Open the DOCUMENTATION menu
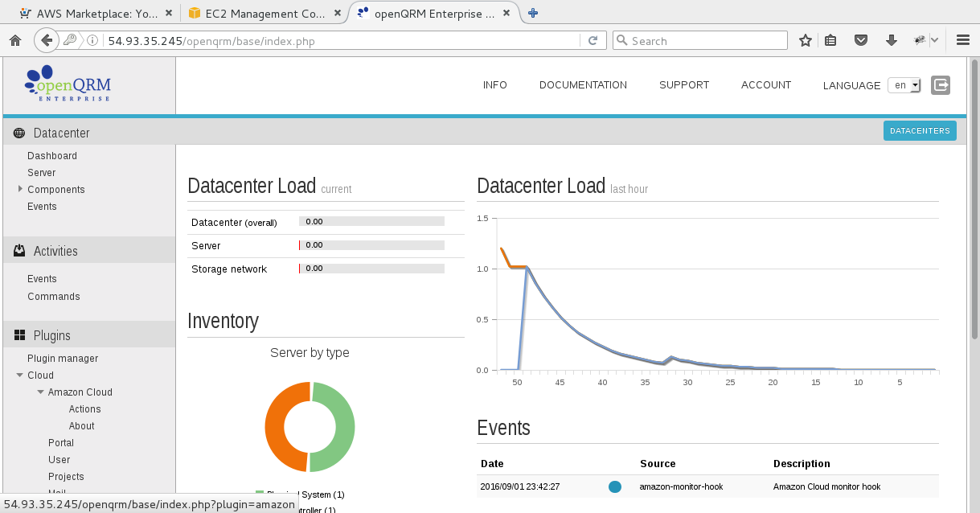 coord(583,84)
